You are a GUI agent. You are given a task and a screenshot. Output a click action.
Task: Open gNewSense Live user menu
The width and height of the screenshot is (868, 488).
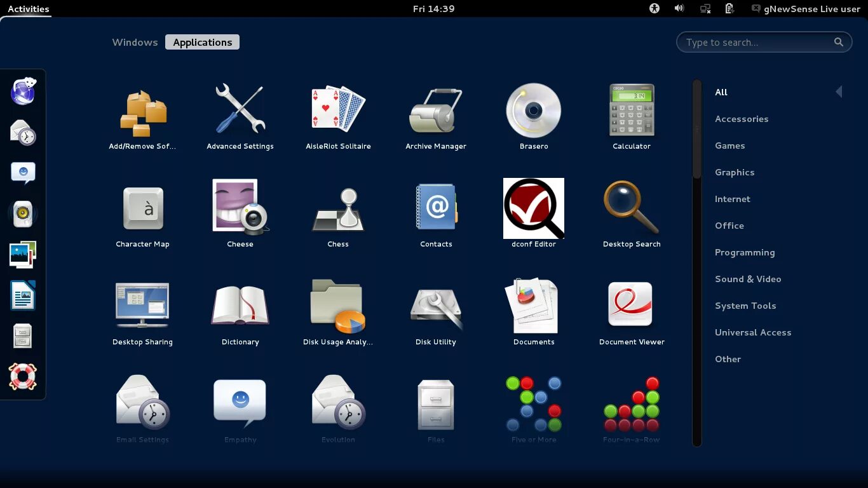point(805,9)
